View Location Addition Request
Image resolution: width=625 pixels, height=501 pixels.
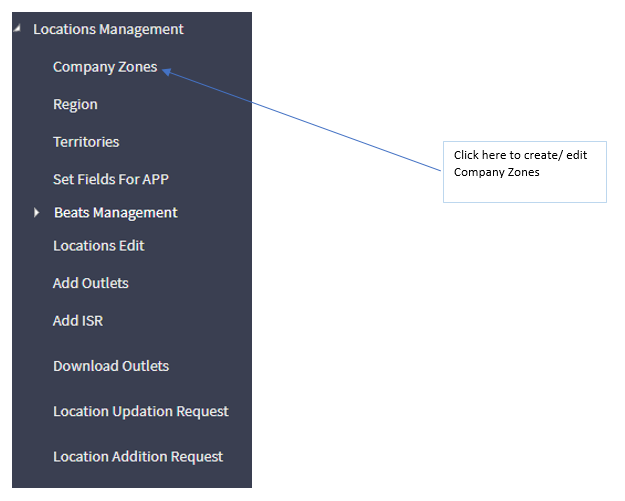tap(138, 457)
